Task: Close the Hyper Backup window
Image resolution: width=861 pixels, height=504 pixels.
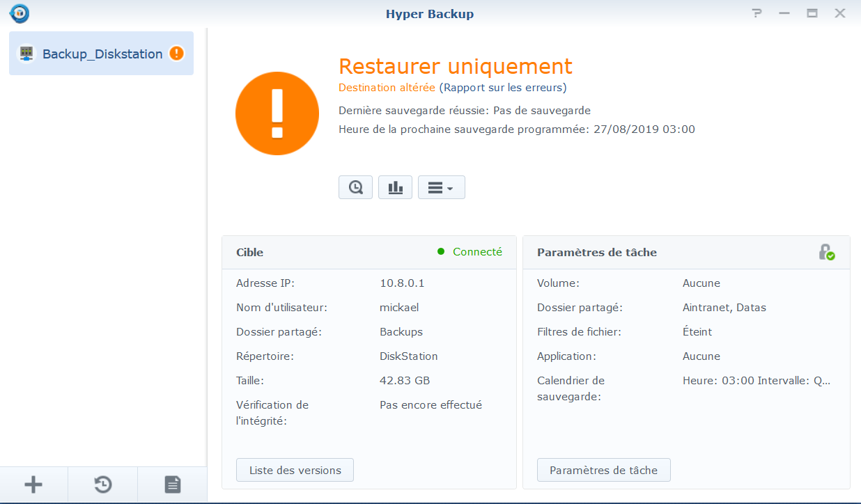Action: click(x=840, y=13)
